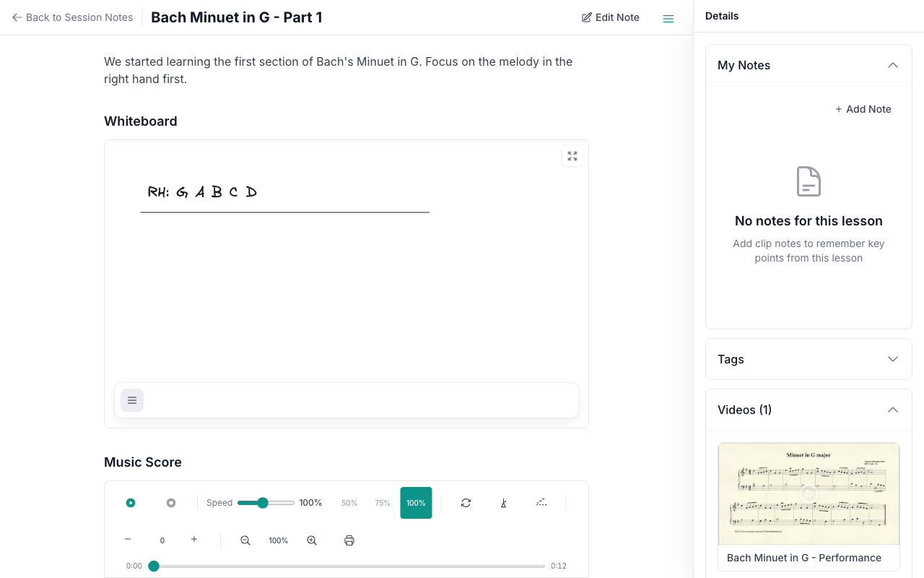
Task: Zoom out the music score
Action: (x=245, y=540)
